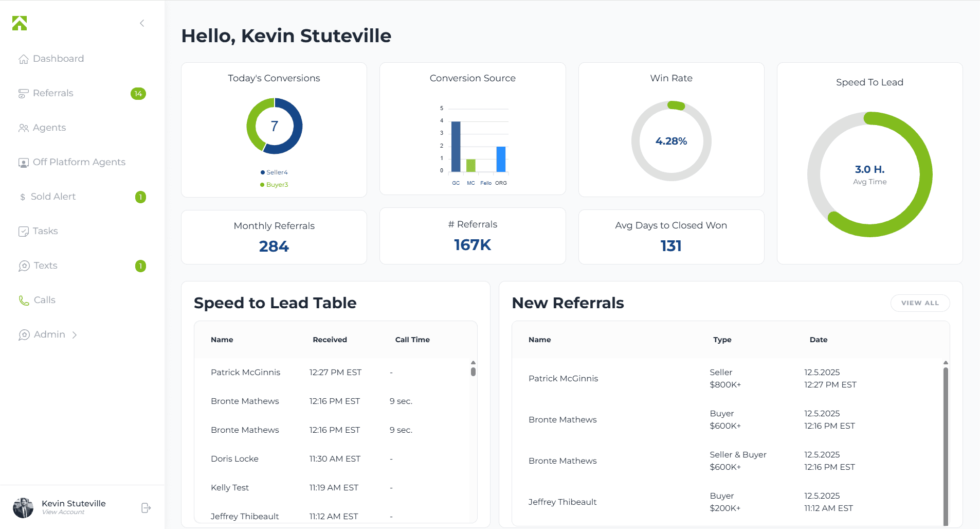Click the green home logo icon

20,23
